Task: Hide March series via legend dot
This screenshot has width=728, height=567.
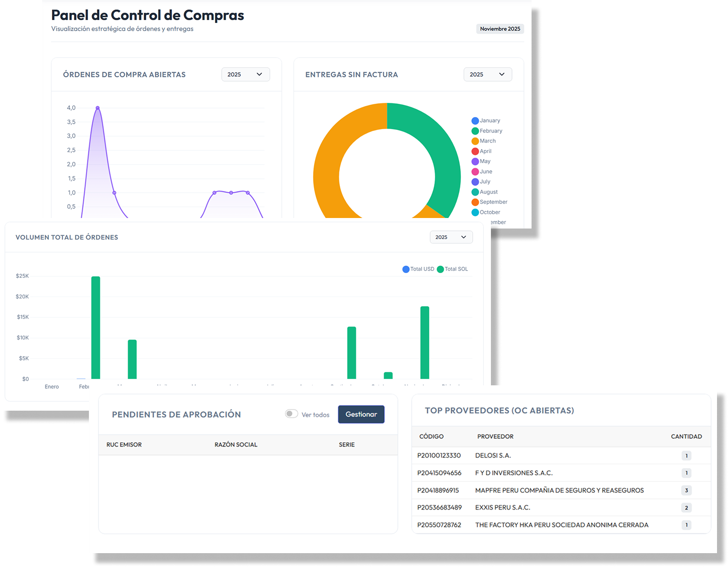Action: (x=475, y=141)
